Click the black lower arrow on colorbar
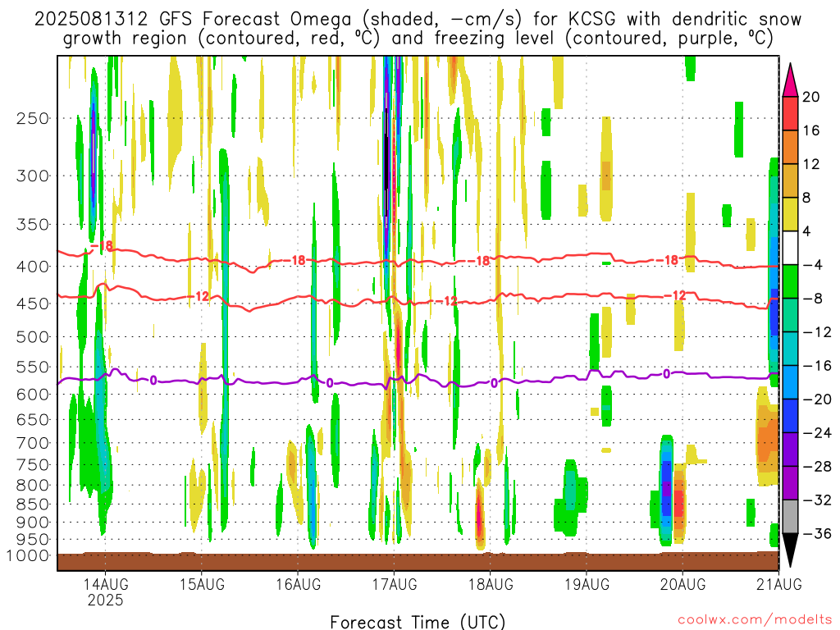The height and width of the screenshot is (630, 840). pyautogui.click(x=790, y=550)
